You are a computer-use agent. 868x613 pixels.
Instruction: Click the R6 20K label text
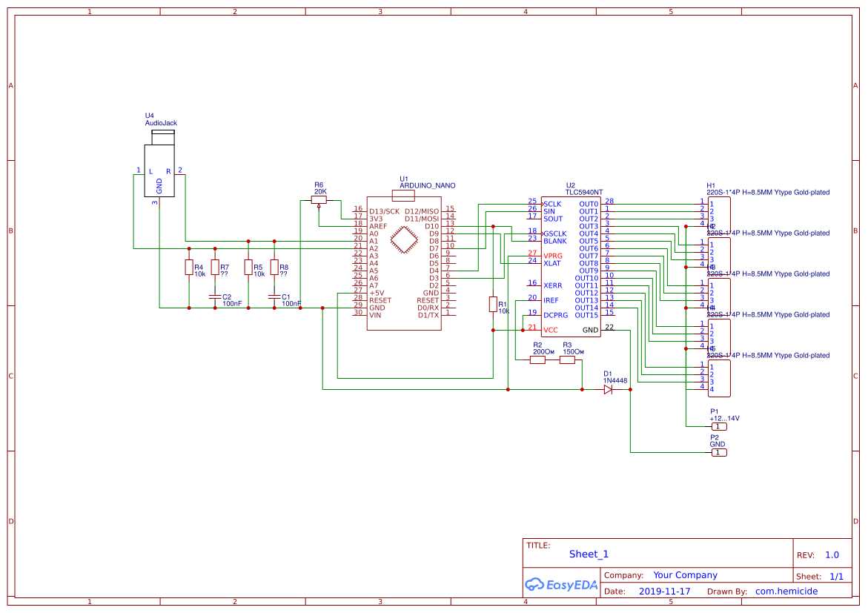(x=319, y=188)
